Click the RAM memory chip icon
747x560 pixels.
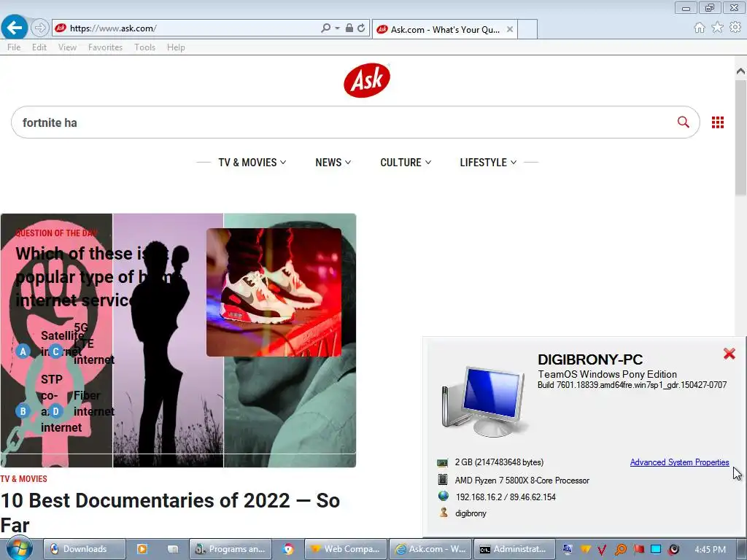pyautogui.click(x=443, y=462)
